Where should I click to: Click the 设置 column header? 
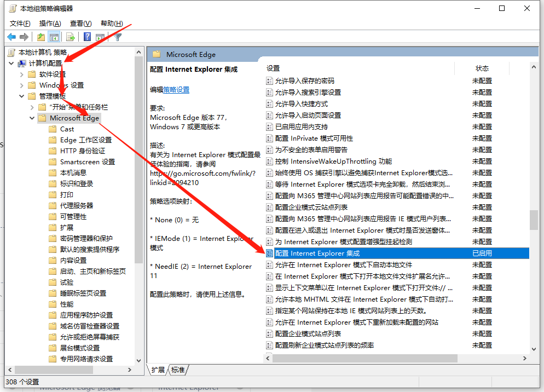pyautogui.click(x=273, y=68)
